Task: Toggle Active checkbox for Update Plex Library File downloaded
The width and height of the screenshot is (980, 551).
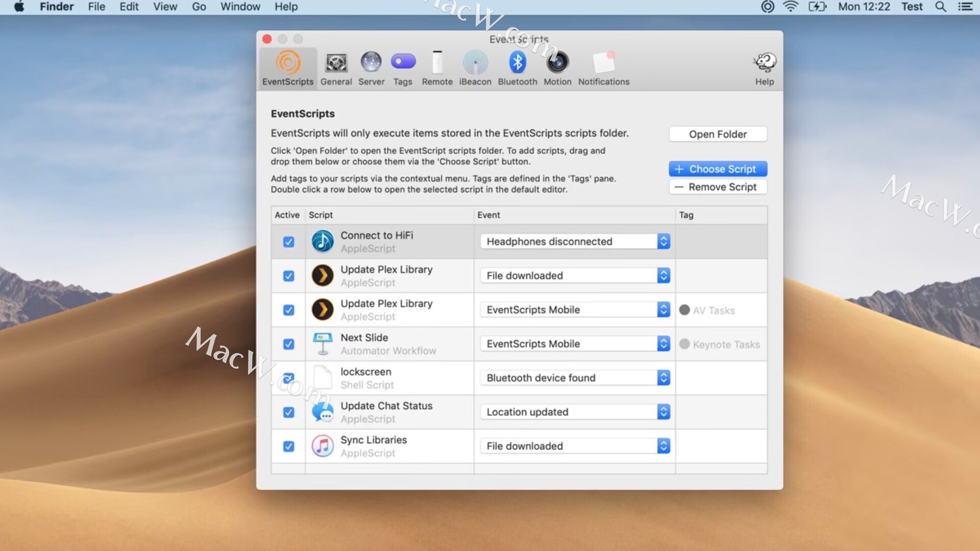Action: pos(288,276)
